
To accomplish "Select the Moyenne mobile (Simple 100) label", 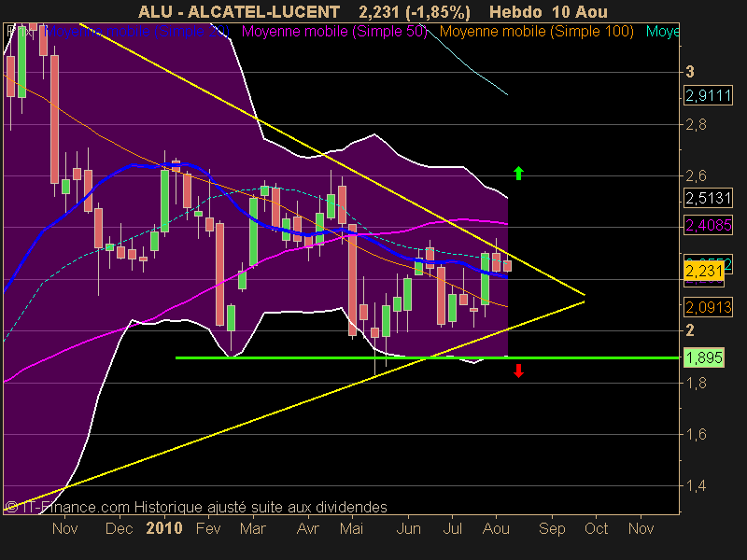I will pos(536,32).
